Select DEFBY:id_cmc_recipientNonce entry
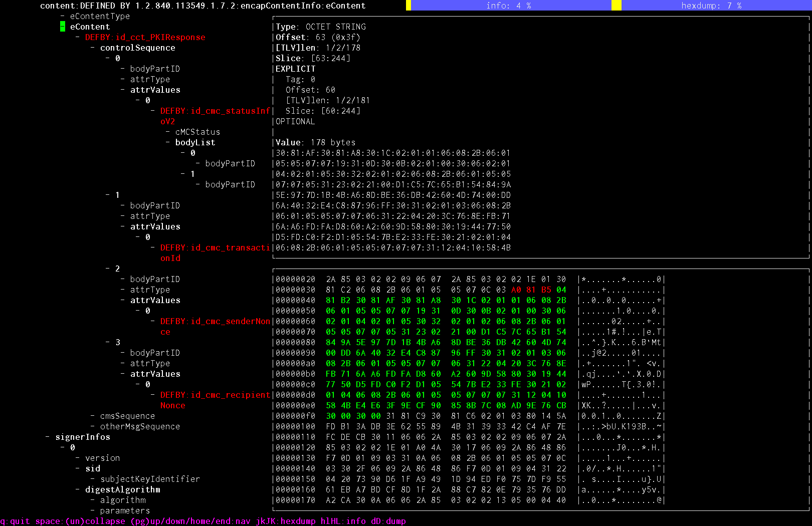Viewport: 812px width, 526px height. (215, 400)
